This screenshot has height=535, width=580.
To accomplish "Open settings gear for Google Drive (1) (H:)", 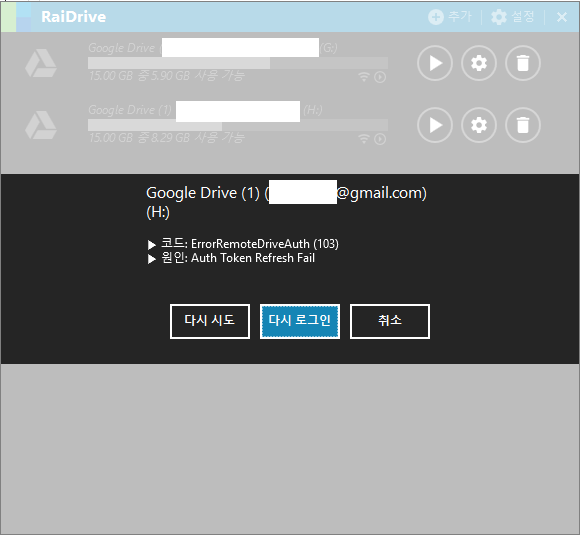I will (x=479, y=125).
